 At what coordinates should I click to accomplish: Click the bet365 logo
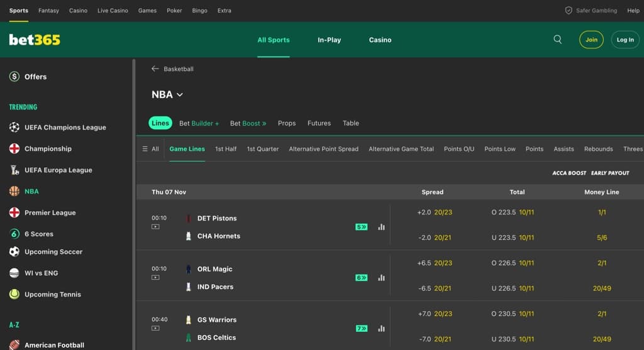click(35, 40)
